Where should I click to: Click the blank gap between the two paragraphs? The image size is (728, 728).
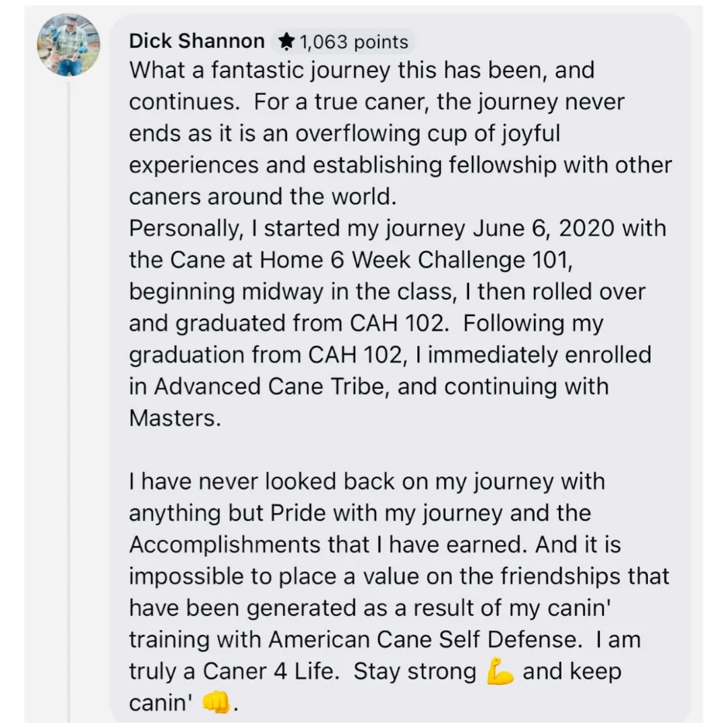coord(399,450)
